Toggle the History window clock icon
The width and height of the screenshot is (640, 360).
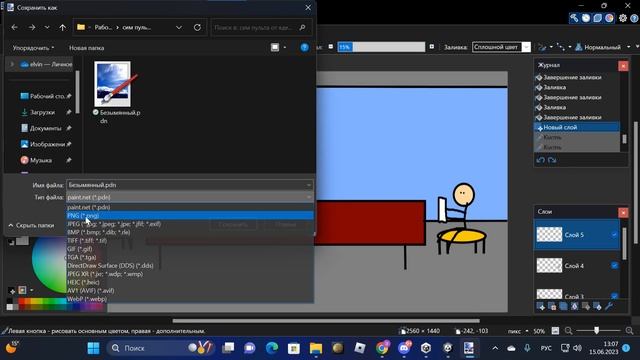point(586,18)
